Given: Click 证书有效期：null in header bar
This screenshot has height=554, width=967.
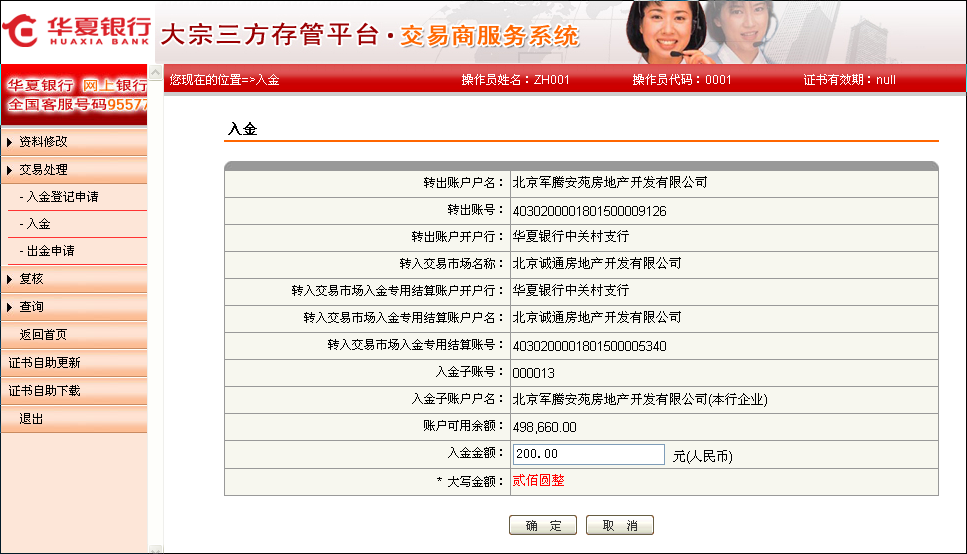Looking at the screenshot, I should (849, 80).
